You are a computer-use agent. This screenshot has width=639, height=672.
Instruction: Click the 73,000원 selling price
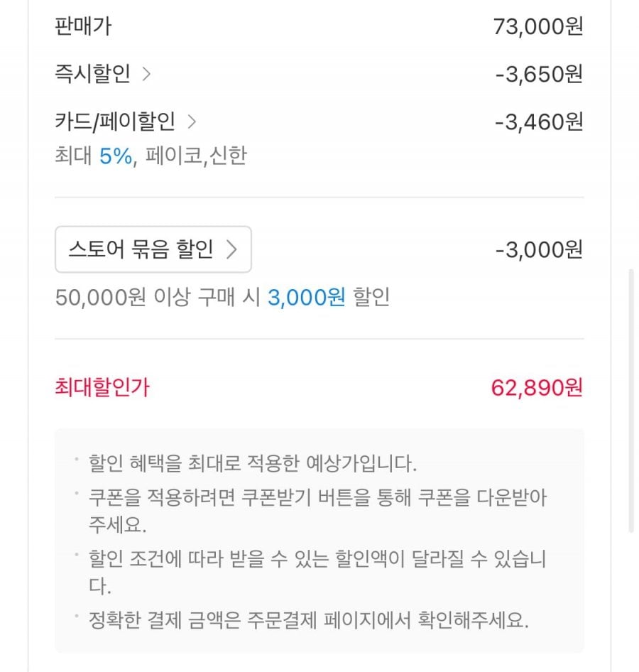pyautogui.click(x=537, y=27)
